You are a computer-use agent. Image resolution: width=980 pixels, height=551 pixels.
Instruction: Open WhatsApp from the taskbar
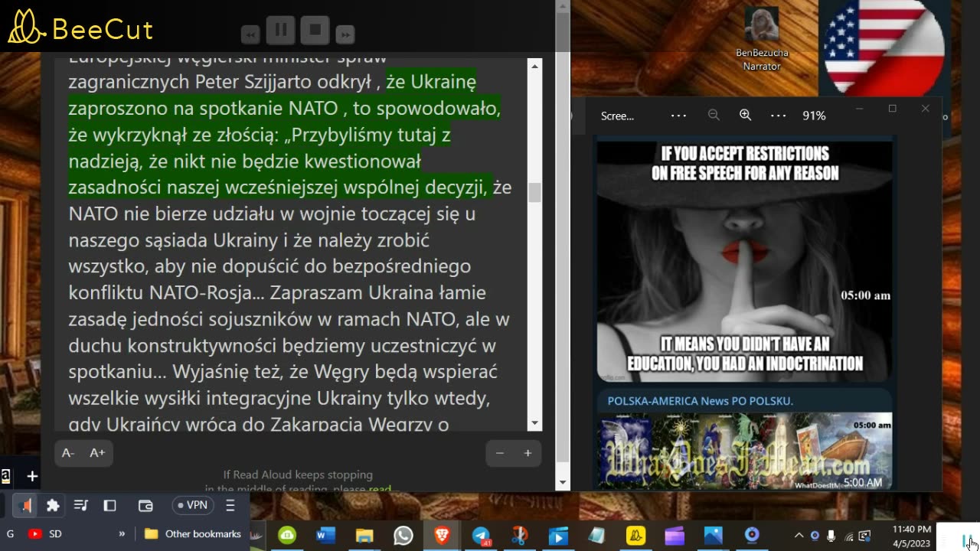click(x=403, y=536)
